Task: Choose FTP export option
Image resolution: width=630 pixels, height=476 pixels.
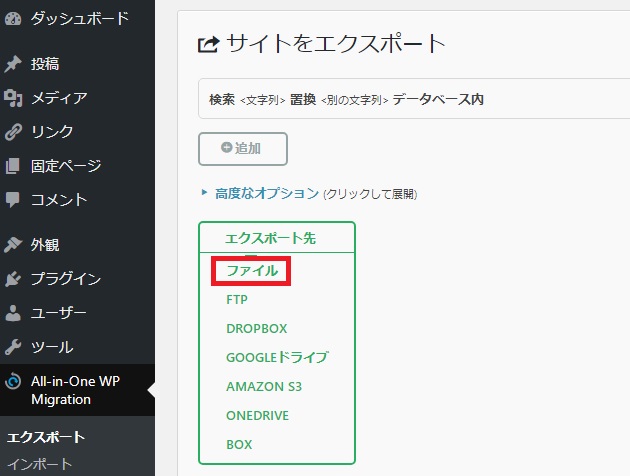Action: [x=237, y=299]
